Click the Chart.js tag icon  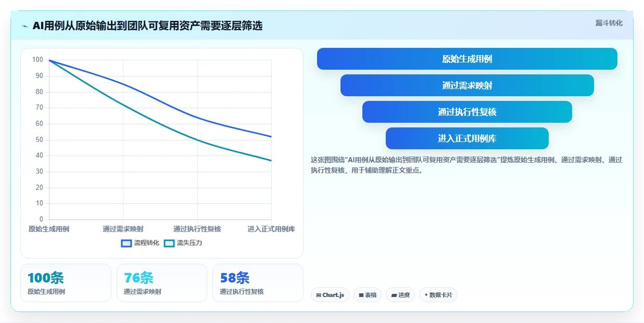319,295
